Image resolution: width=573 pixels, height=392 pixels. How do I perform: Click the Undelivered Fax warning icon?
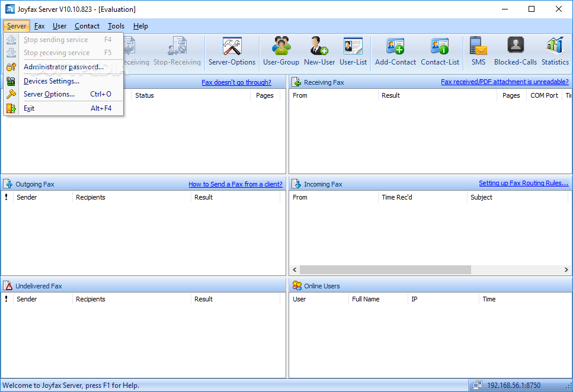tap(8, 285)
